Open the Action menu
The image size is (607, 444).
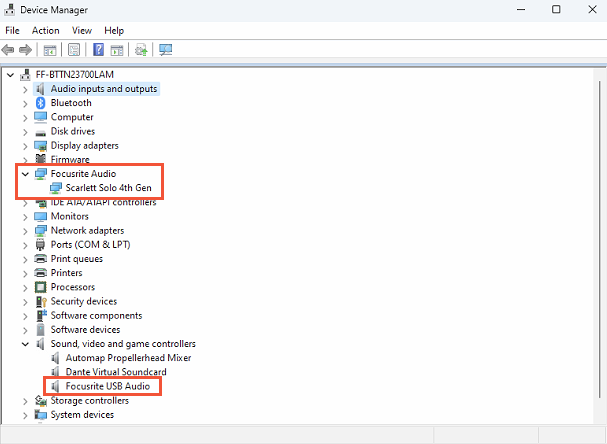[x=45, y=30]
